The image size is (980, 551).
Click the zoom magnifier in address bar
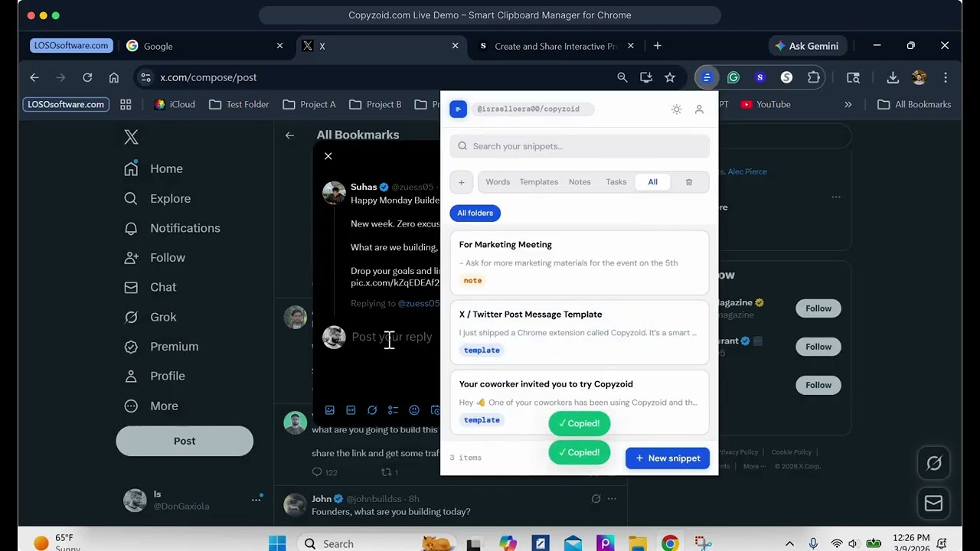pos(622,77)
